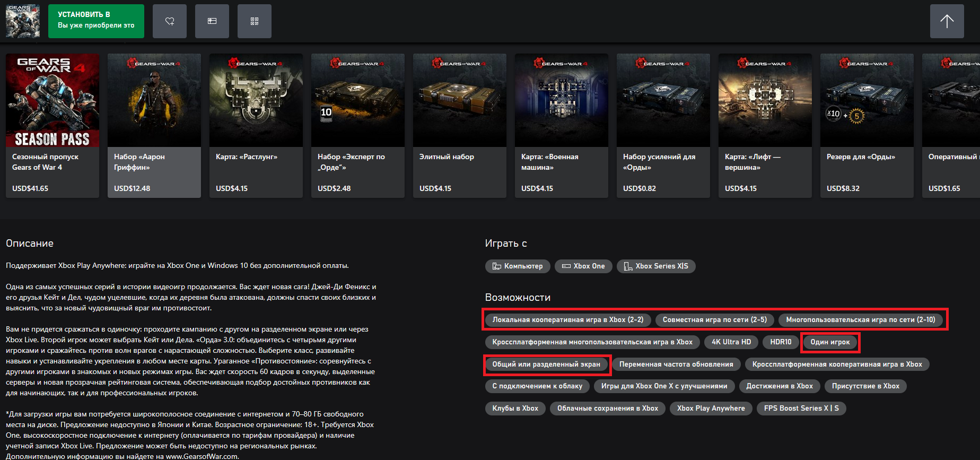Open the Резерв для «Орды» add-on
This screenshot has width=980, height=460.
pos(867,126)
